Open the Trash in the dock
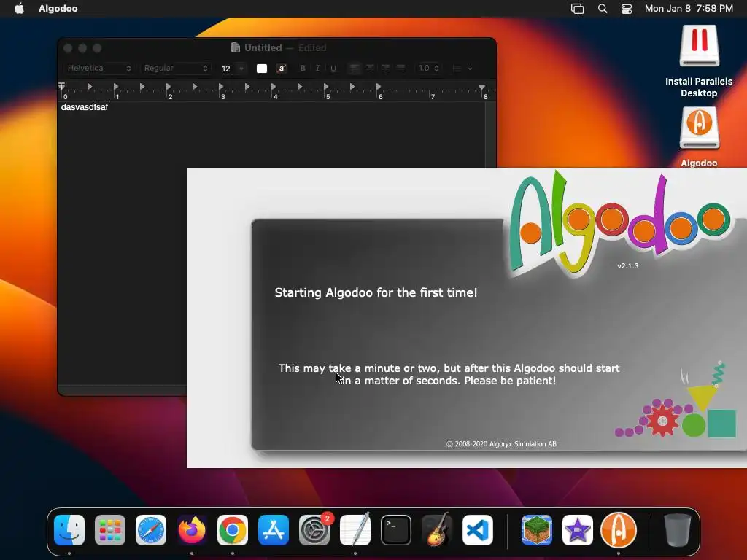This screenshot has height=560, width=747. click(678, 530)
